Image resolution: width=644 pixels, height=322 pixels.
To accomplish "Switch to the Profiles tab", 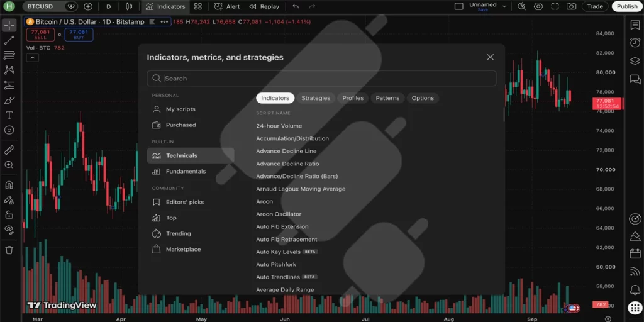I will (x=353, y=98).
